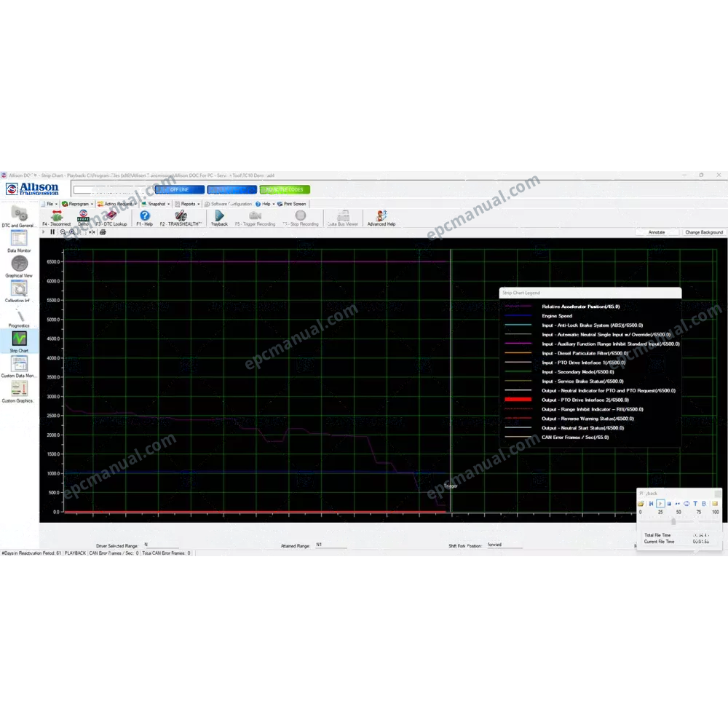Open Custom Data Monitor sidebar icon
The height and width of the screenshot is (728, 728).
[x=19, y=363]
